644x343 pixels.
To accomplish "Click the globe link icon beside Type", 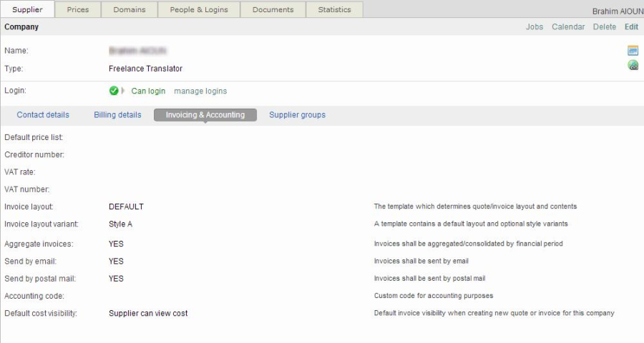I will tap(633, 66).
